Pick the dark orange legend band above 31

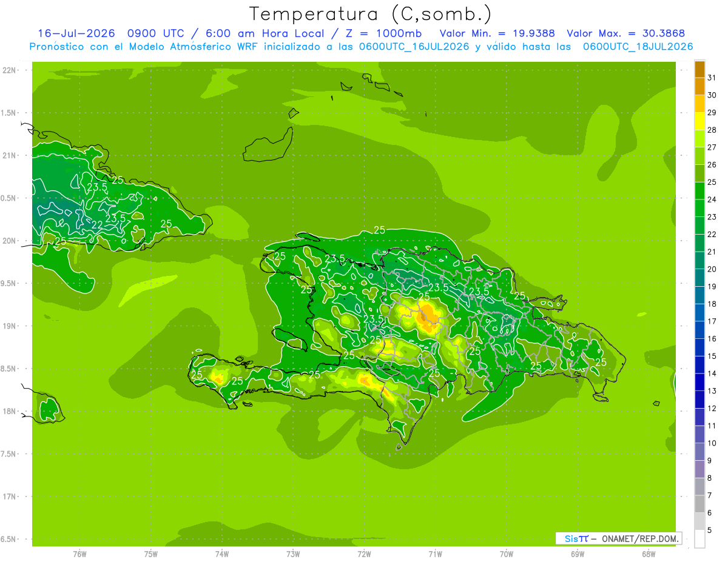pos(699,69)
